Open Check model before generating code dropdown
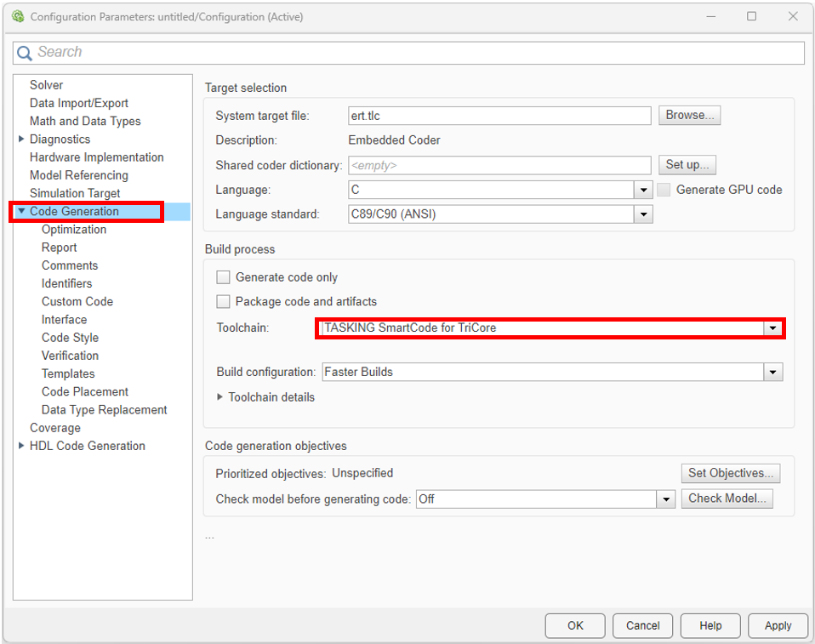Image resolution: width=815 pixels, height=644 pixels. pyautogui.click(x=666, y=499)
